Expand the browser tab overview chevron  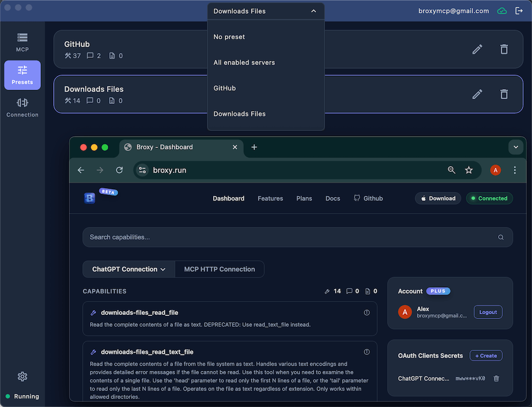click(x=515, y=147)
